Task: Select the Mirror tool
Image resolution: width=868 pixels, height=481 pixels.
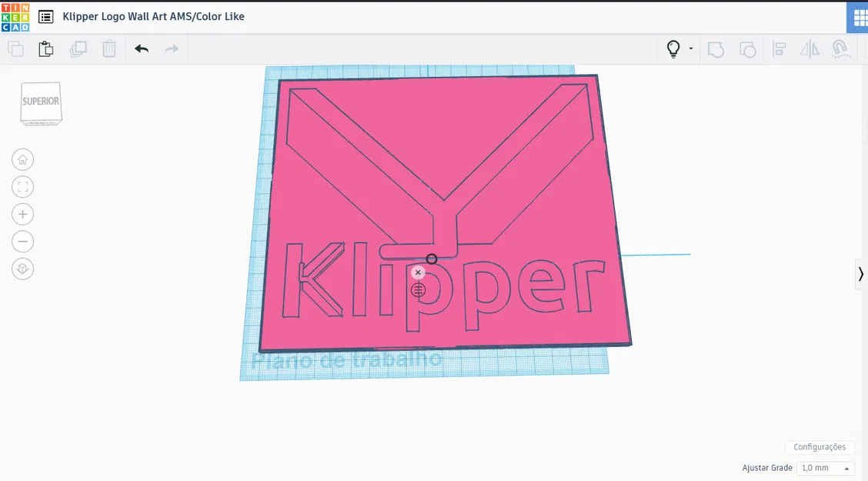Action: [x=810, y=48]
